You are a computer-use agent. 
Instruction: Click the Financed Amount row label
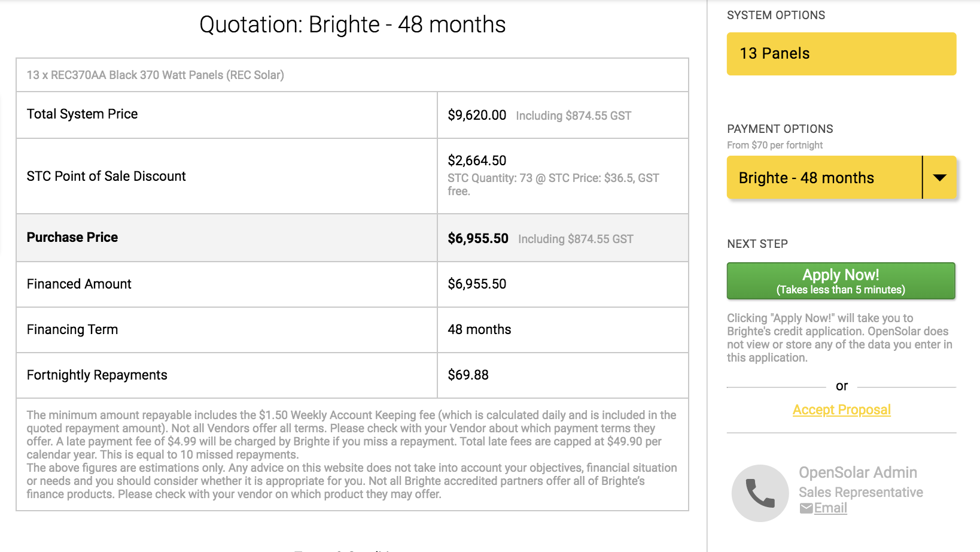(x=79, y=284)
